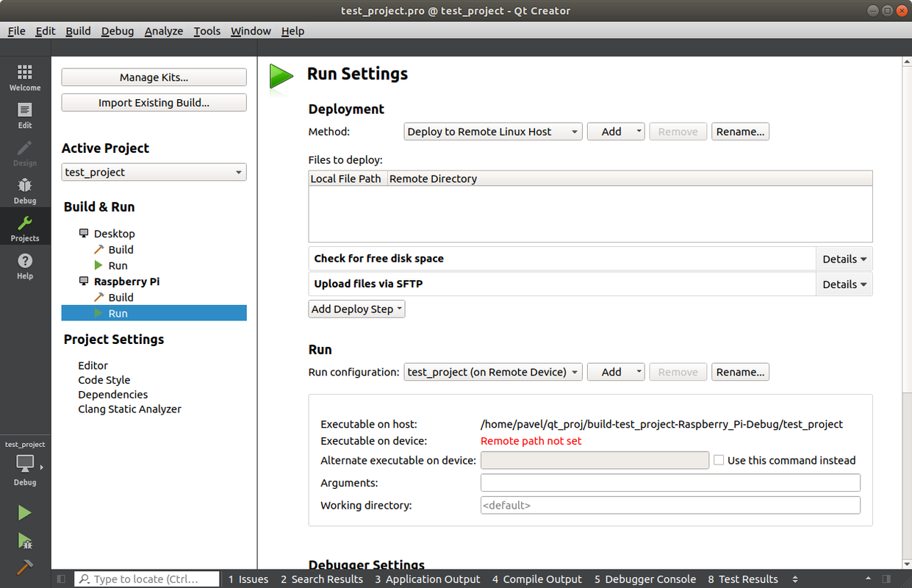Show the Debugger Console pane
912x588 pixels.
pyautogui.click(x=645, y=579)
